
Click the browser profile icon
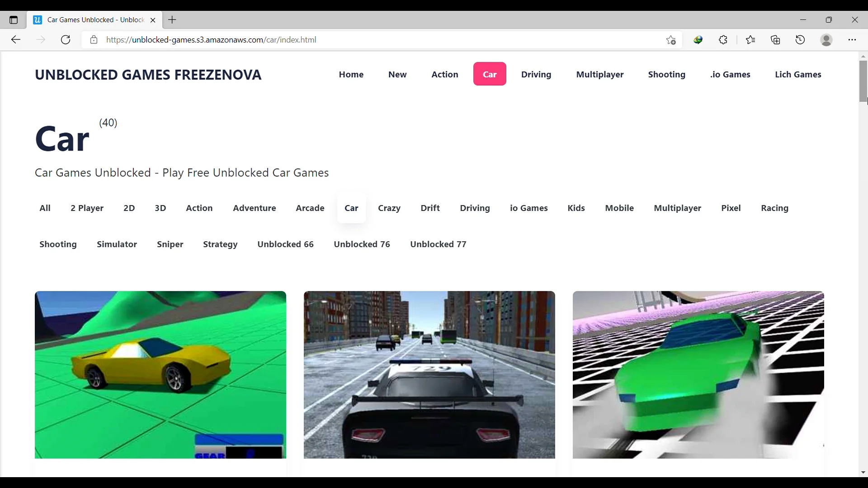[827, 40]
